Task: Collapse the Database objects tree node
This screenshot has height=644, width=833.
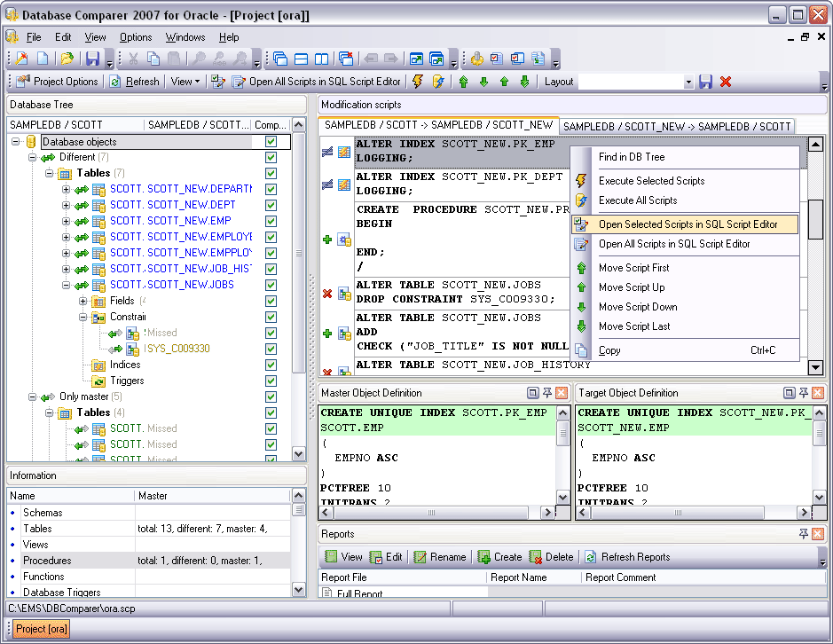Action: 16,141
